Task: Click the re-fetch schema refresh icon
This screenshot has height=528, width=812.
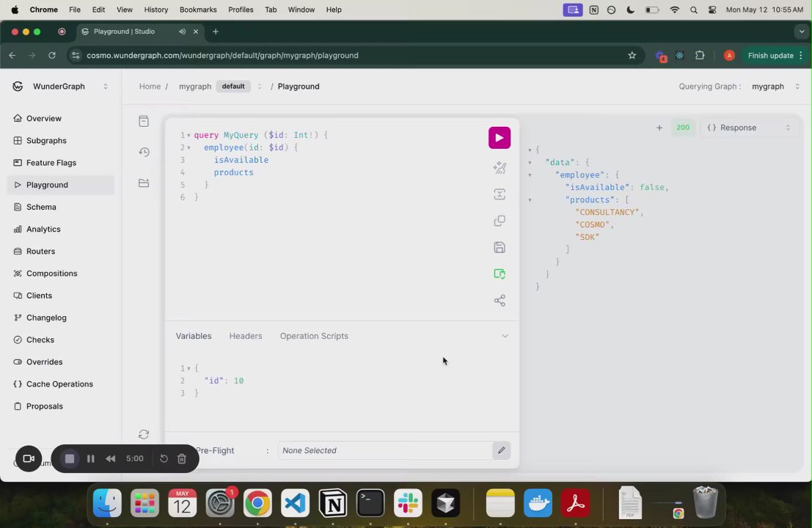Action: coord(144,434)
